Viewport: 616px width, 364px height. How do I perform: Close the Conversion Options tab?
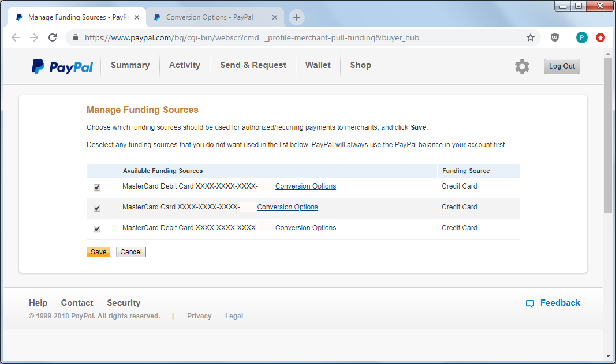point(275,17)
